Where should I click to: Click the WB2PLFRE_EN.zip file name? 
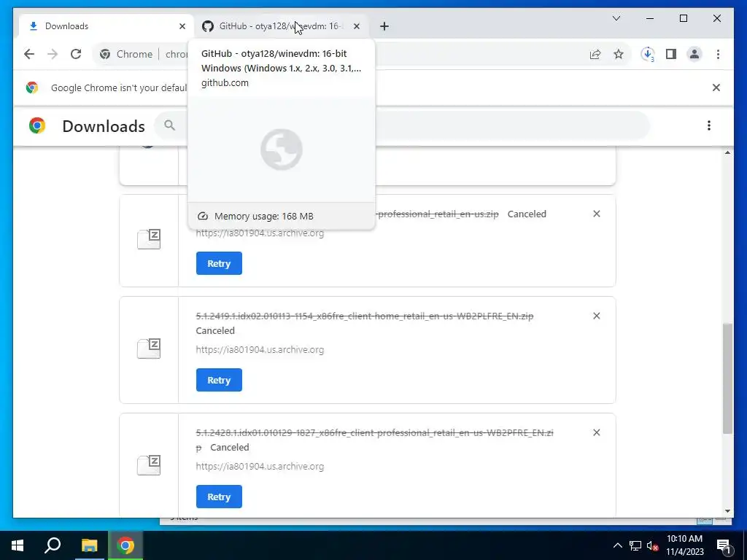[365, 316]
